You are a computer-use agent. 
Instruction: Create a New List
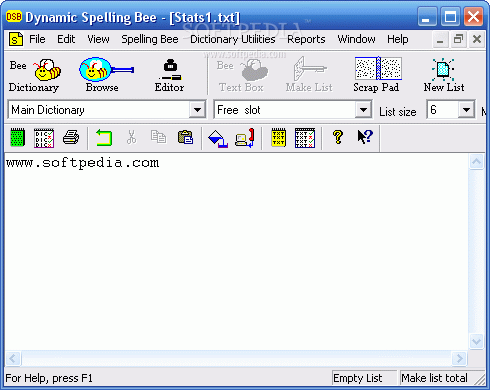pos(444,76)
